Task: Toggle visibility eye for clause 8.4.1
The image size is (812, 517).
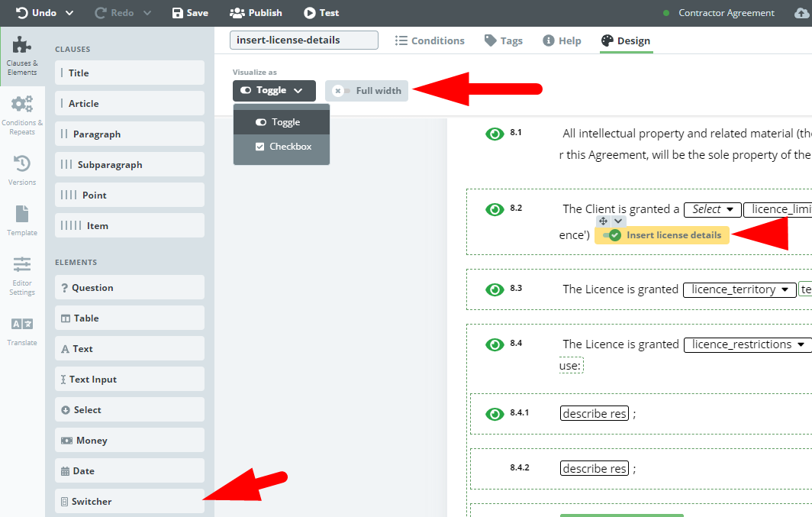Action: point(495,414)
